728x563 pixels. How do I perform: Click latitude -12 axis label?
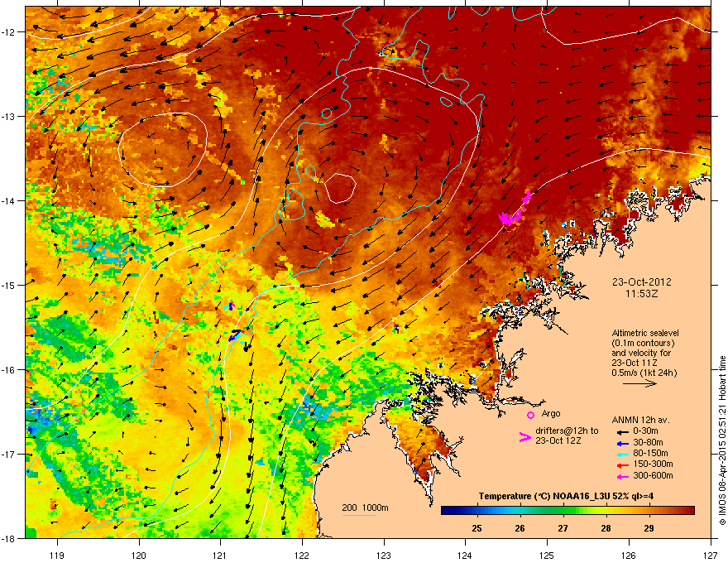8,32
